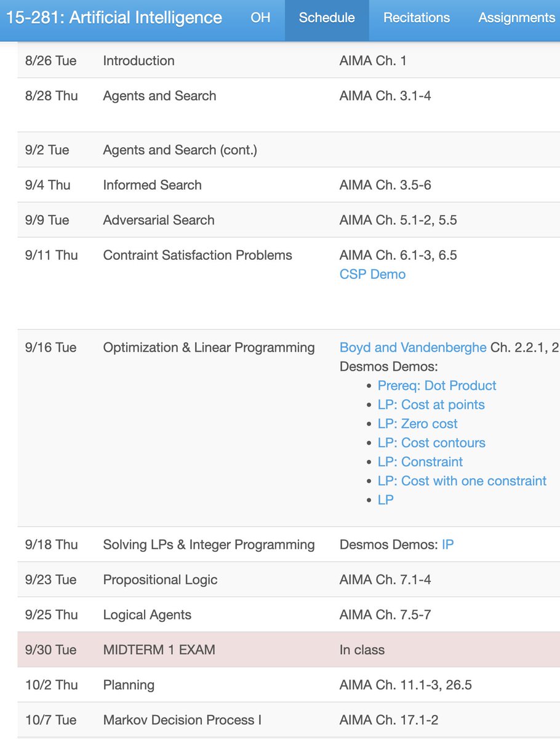Open the LP: Constraint demo link

[420, 462]
